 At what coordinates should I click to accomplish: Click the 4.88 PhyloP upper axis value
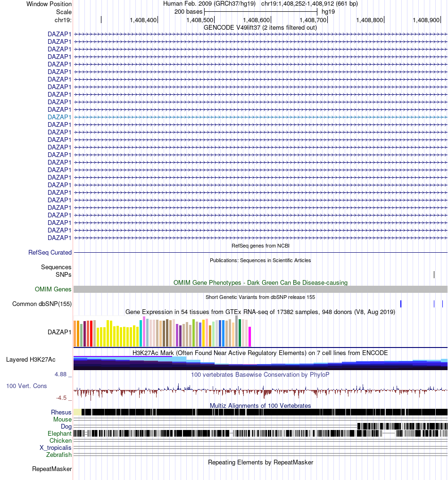61,374
